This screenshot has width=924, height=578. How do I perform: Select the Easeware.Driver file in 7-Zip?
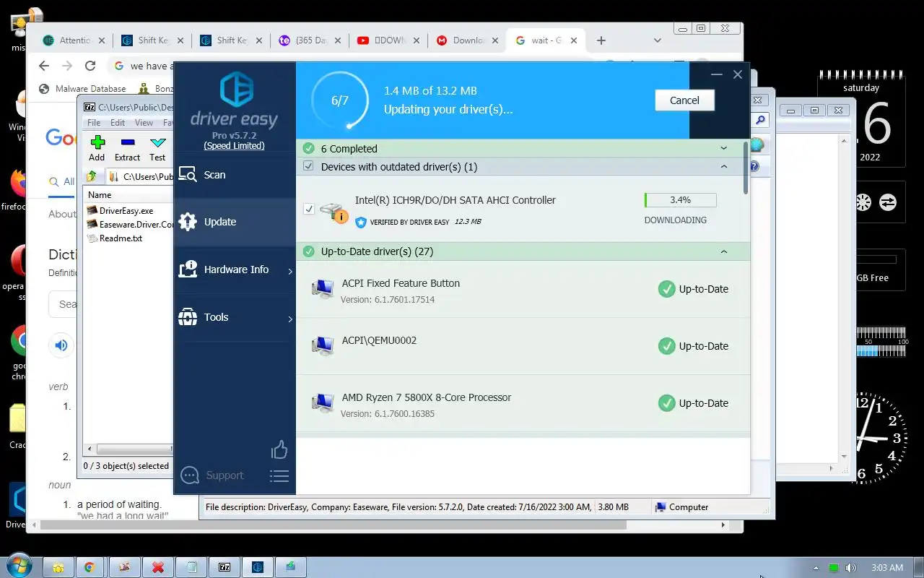pyautogui.click(x=130, y=225)
